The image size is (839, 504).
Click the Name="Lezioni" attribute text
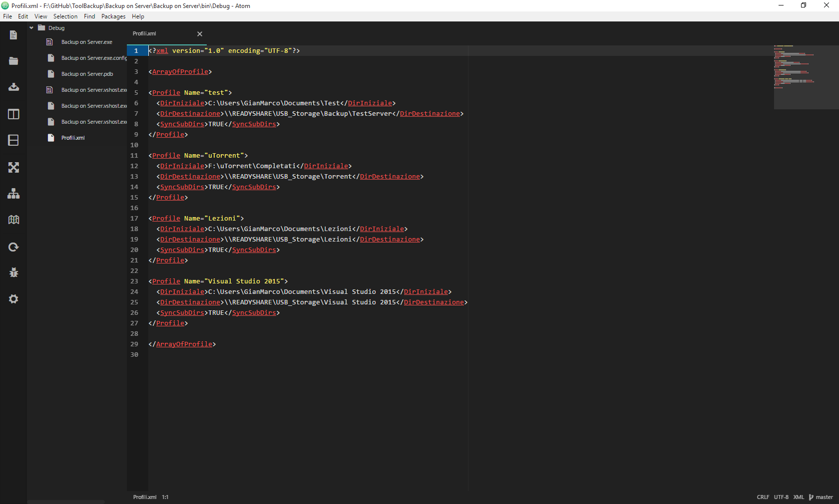coord(212,218)
